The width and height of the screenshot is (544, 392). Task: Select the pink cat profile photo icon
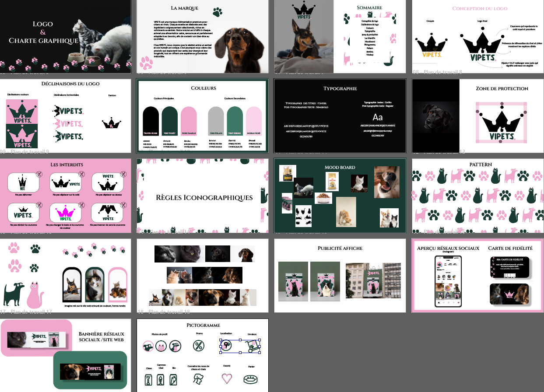coord(161,346)
